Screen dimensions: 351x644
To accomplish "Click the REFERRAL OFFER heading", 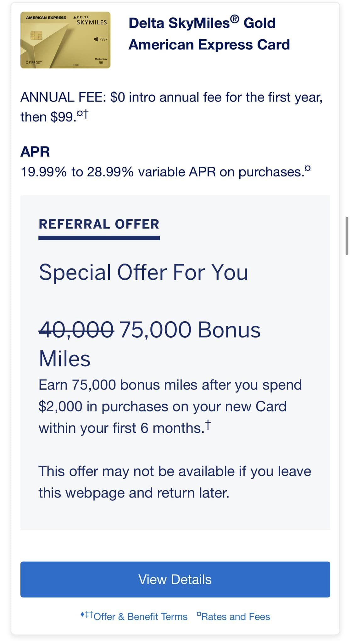I will [x=99, y=224].
